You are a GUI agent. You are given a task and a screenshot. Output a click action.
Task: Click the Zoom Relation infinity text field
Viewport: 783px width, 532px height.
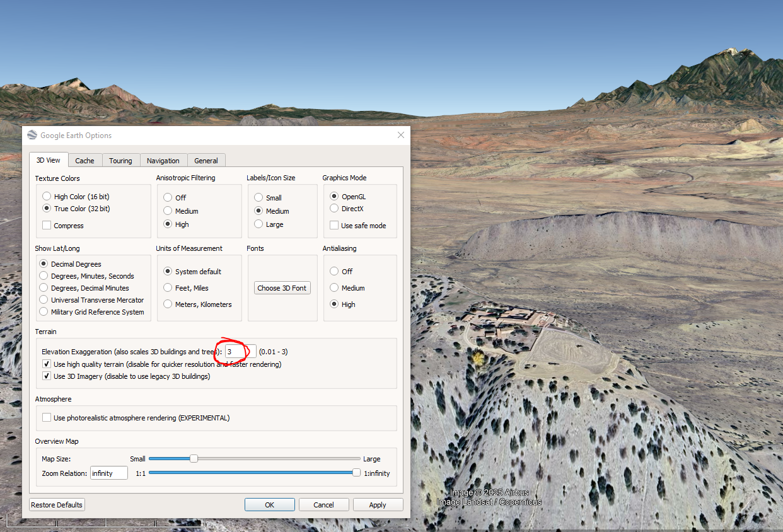pos(109,473)
